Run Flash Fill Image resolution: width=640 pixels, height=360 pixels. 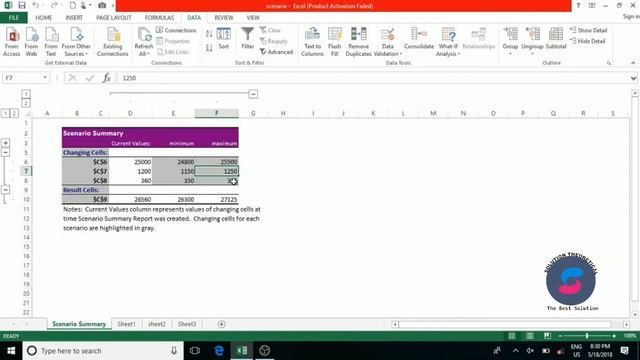click(x=335, y=42)
